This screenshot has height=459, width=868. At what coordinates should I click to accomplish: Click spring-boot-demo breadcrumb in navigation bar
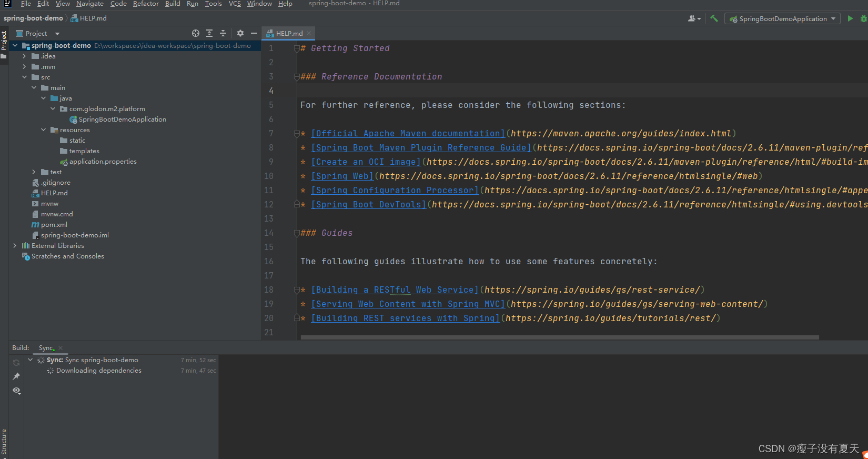coord(33,18)
